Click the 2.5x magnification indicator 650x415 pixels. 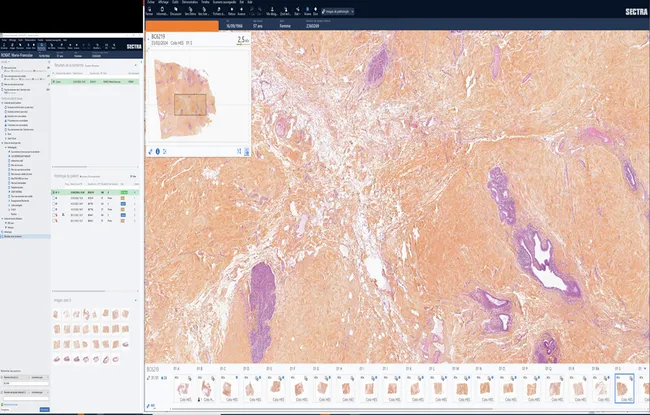click(x=243, y=40)
